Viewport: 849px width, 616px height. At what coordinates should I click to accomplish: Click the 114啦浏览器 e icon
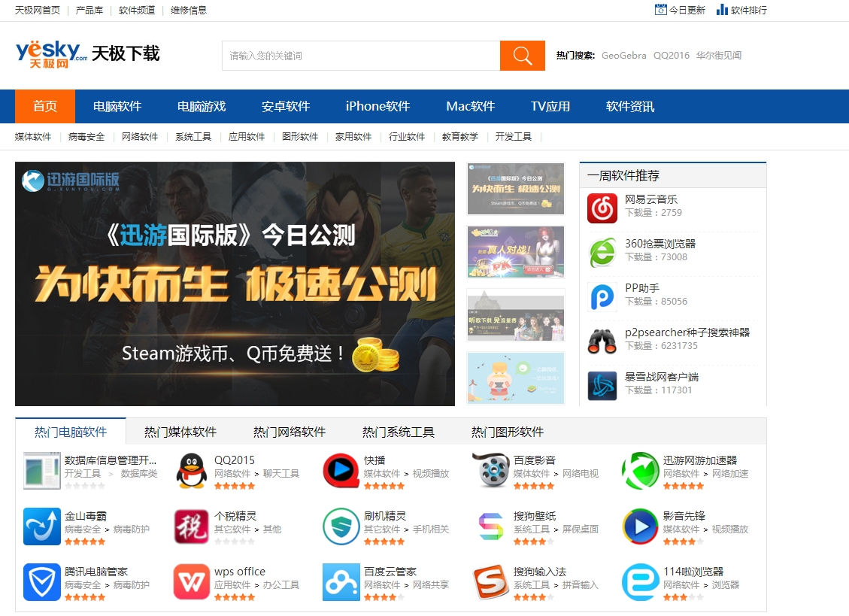pos(640,582)
